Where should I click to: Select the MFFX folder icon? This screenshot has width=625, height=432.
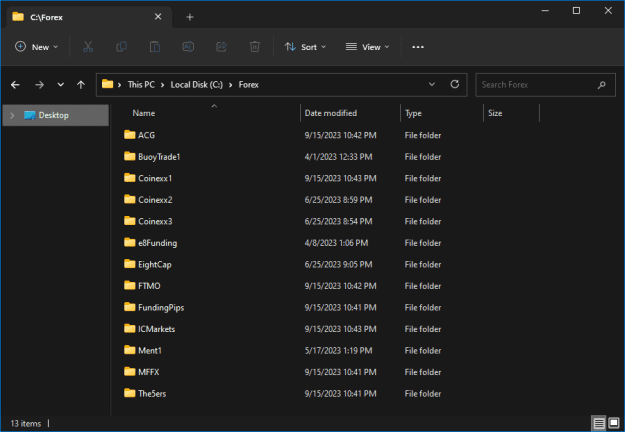130,371
